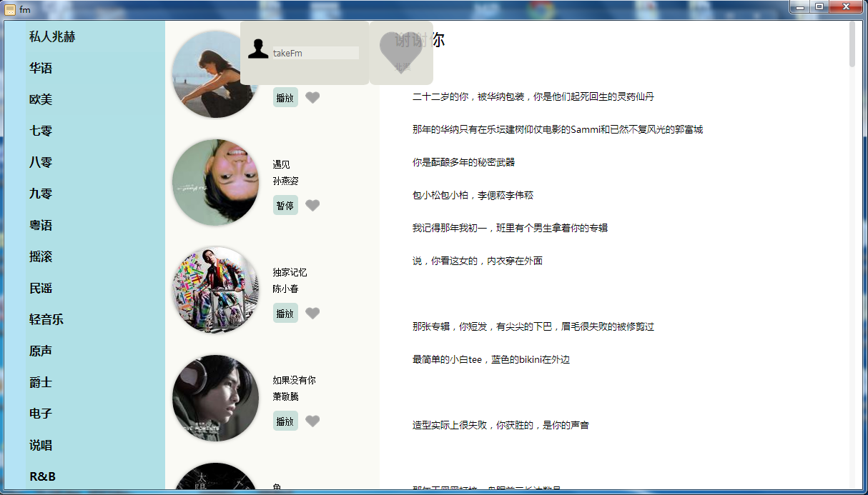
Task: Switch to the 欧美 channel
Action: [41, 99]
